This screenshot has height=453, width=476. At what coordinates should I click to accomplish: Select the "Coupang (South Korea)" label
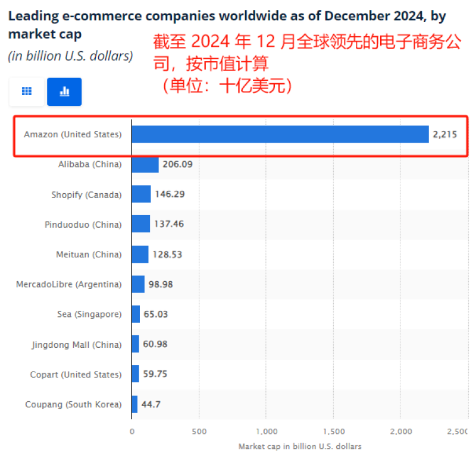point(73,404)
